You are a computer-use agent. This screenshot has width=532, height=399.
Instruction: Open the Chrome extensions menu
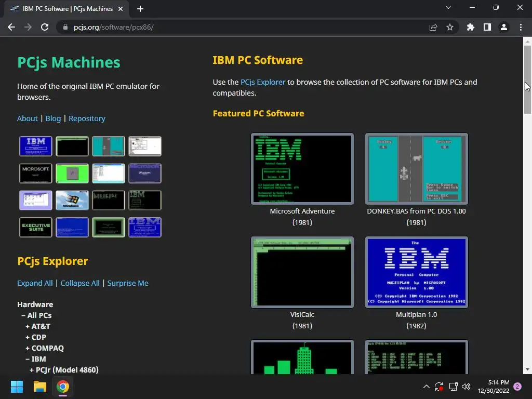coord(470,27)
